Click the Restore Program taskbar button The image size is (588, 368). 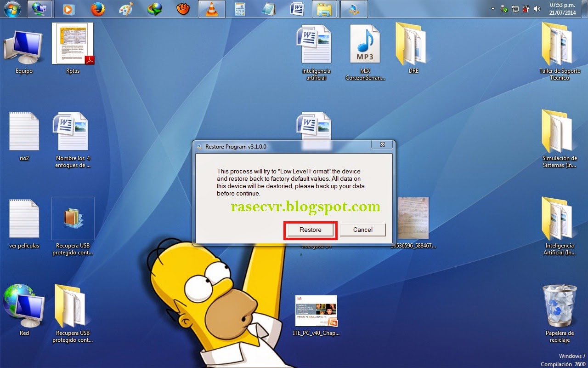click(354, 9)
